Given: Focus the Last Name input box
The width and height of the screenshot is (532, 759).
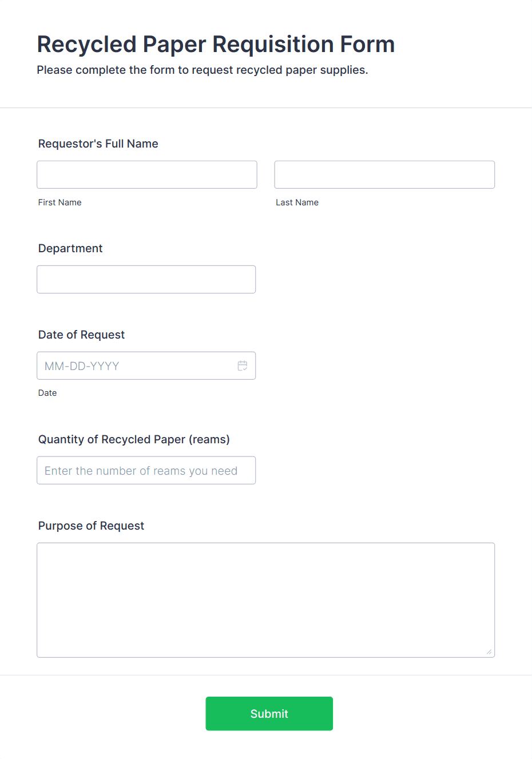Looking at the screenshot, I should click(x=384, y=174).
